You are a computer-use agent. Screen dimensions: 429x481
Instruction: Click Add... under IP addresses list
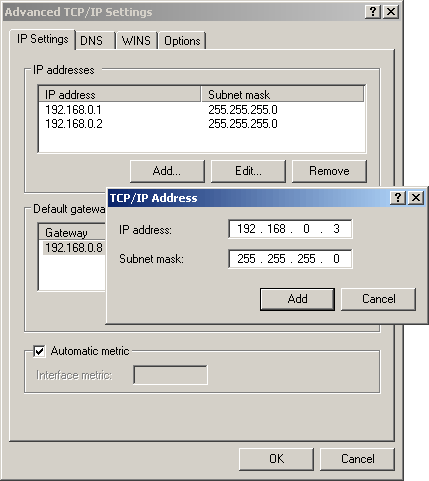coord(167,171)
